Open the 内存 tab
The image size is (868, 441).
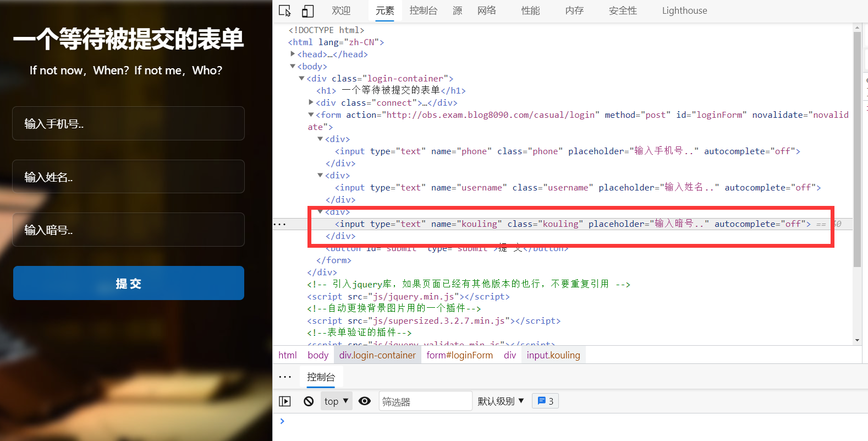click(x=575, y=10)
